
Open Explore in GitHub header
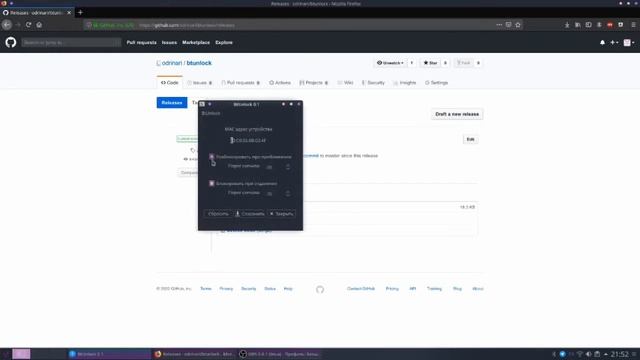pyautogui.click(x=224, y=42)
